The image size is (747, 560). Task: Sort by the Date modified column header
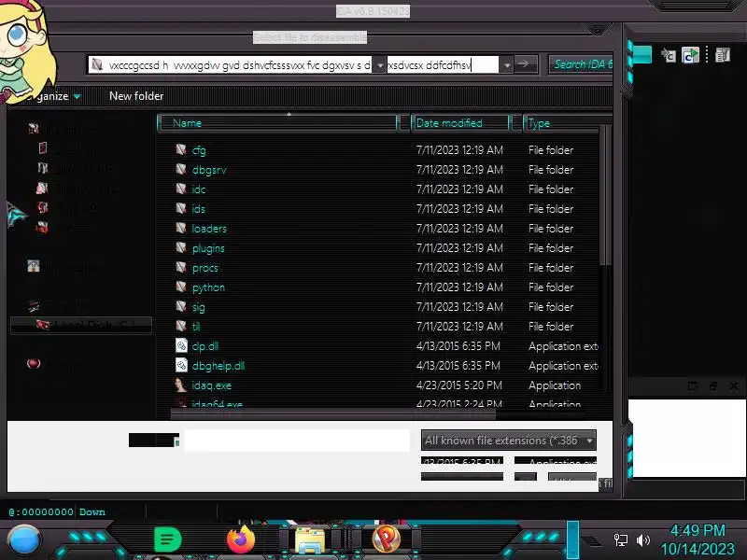[460, 123]
